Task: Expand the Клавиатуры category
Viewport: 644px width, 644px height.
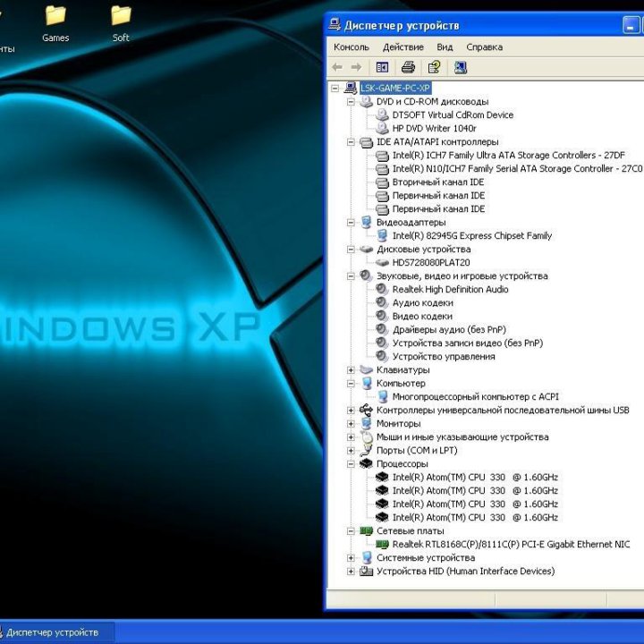Action: click(352, 370)
